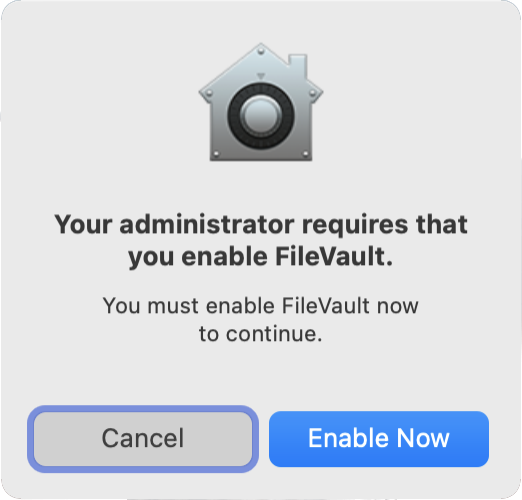Click the "to continue." text line
Image resolution: width=522 pixels, height=500 pixels.
tap(261, 334)
